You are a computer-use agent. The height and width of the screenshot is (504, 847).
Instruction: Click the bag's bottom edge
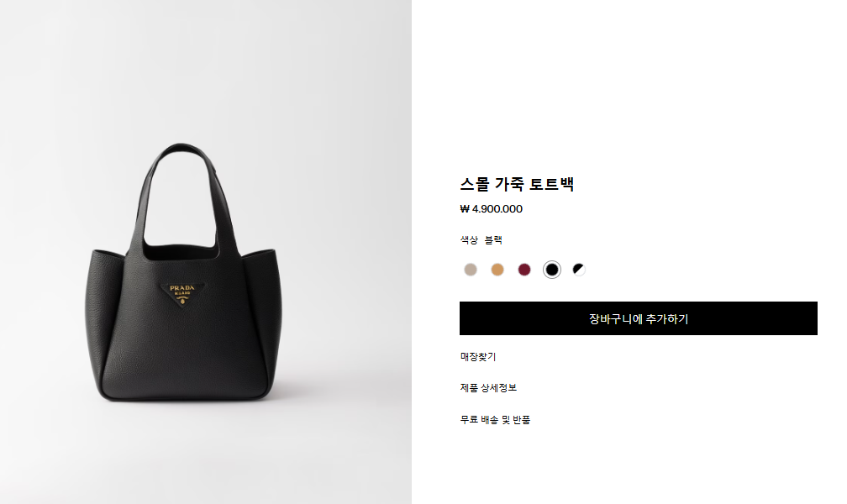184,398
